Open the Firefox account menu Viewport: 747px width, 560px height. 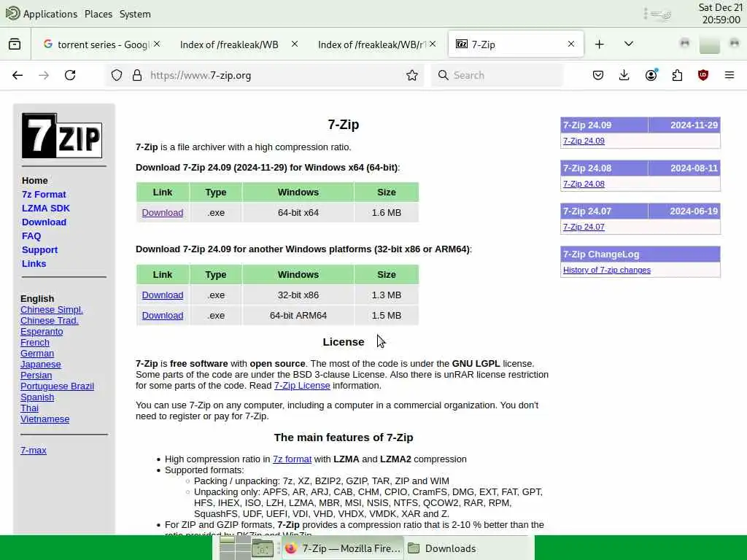click(651, 75)
